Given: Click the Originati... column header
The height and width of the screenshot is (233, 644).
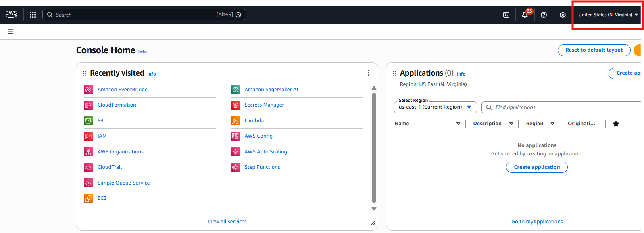Looking at the screenshot, I should coord(581,124).
